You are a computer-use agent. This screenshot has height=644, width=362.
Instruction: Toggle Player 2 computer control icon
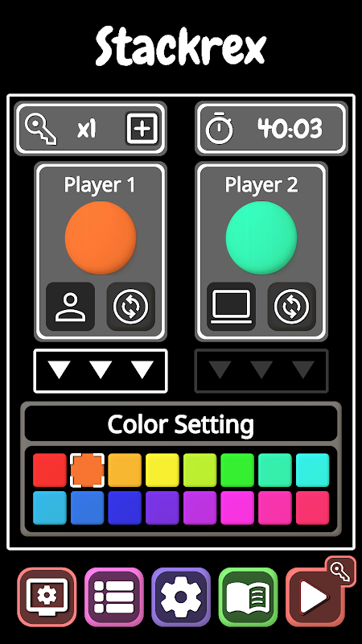pyautogui.click(x=232, y=307)
